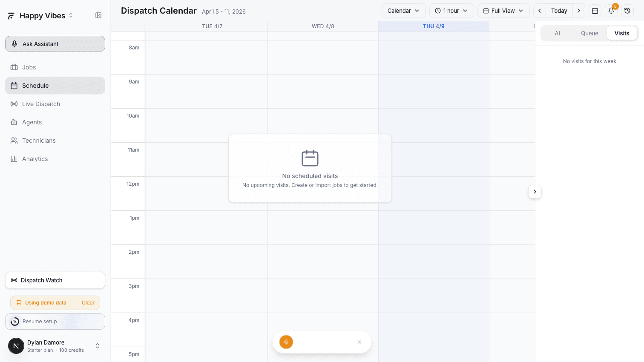
Task: View Analytics
Action: (x=34, y=159)
